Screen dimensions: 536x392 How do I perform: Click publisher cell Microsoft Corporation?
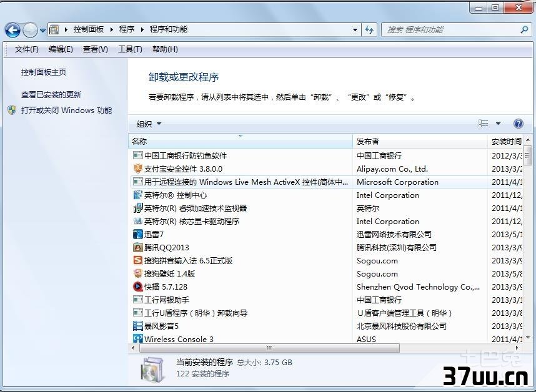click(x=397, y=182)
